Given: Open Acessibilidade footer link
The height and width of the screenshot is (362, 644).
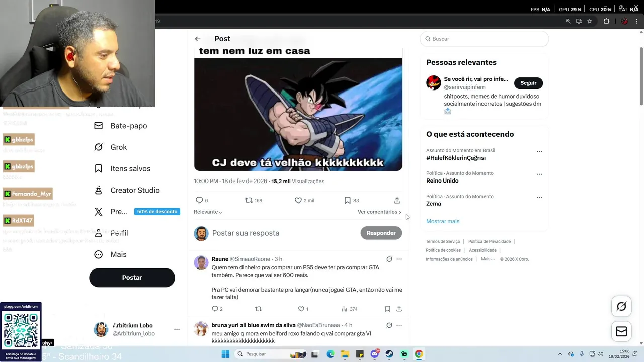Looking at the screenshot, I should 482,250.
